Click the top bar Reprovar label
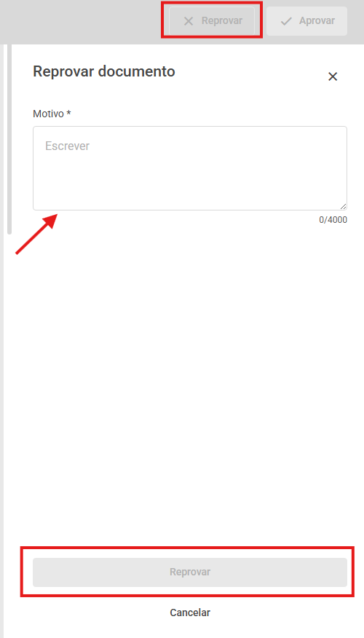364x638 pixels. click(x=222, y=20)
